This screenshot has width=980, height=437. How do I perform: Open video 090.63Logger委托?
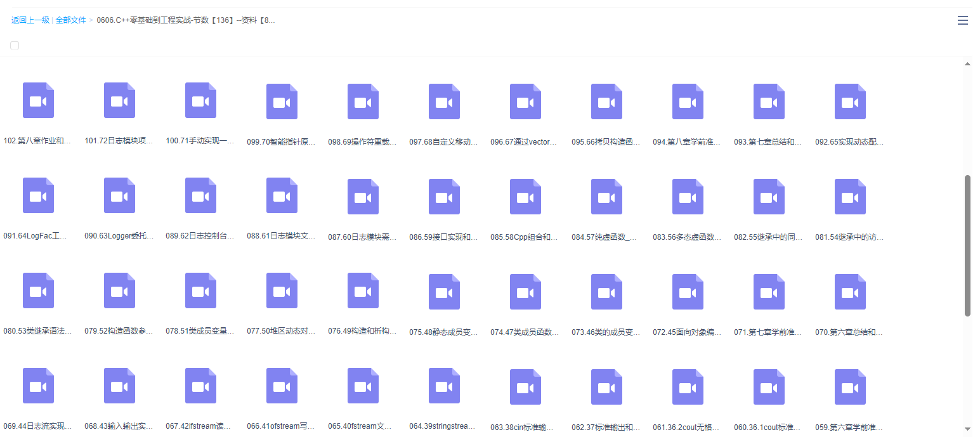coord(119,195)
